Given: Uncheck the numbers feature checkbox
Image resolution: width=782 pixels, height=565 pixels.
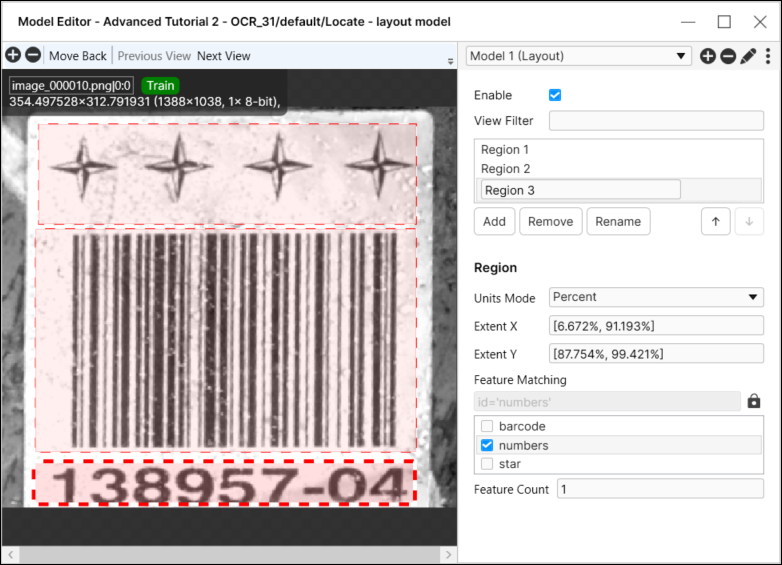Looking at the screenshot, I should tap(487, 446).
